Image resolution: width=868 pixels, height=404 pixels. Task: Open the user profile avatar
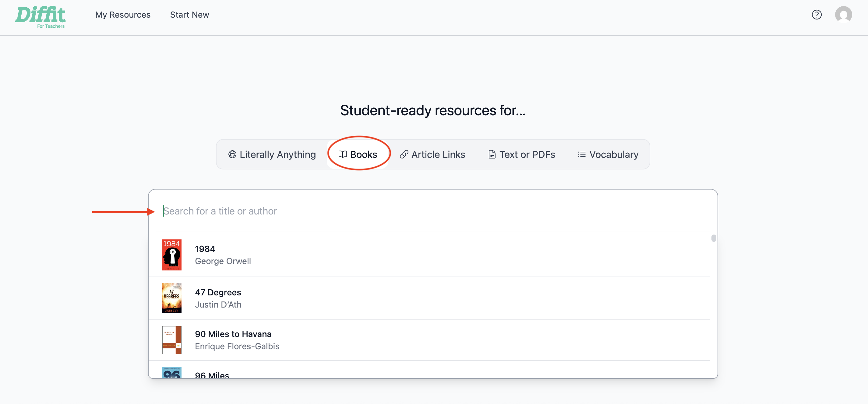tap(843, 15)
